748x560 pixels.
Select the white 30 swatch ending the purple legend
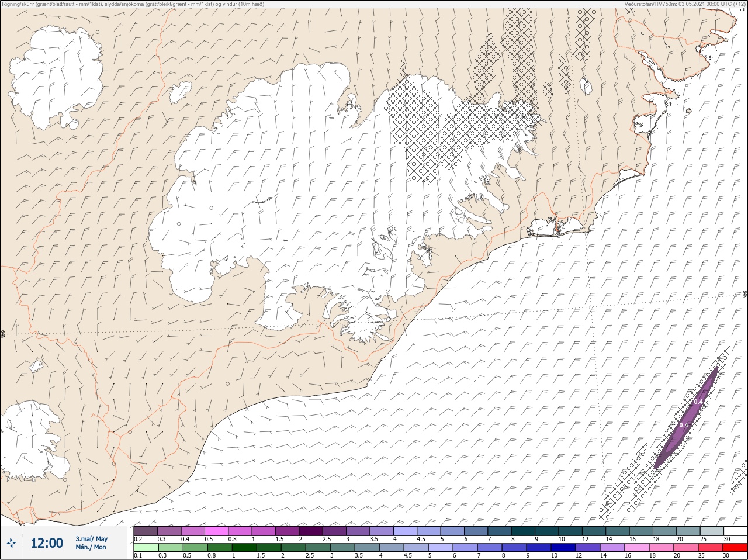(735, 531)
